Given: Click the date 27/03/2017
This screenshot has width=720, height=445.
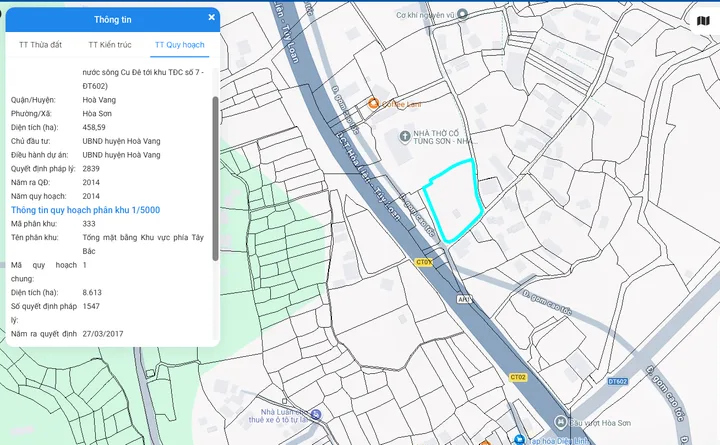Looking at the screenshot, I should pyautogui.click(x=103, y=334).
